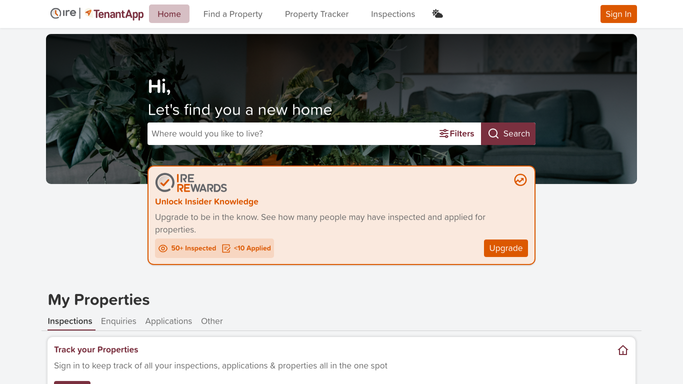
Task: Open the Filters options in search bar
Action: [x=456, y=134]
